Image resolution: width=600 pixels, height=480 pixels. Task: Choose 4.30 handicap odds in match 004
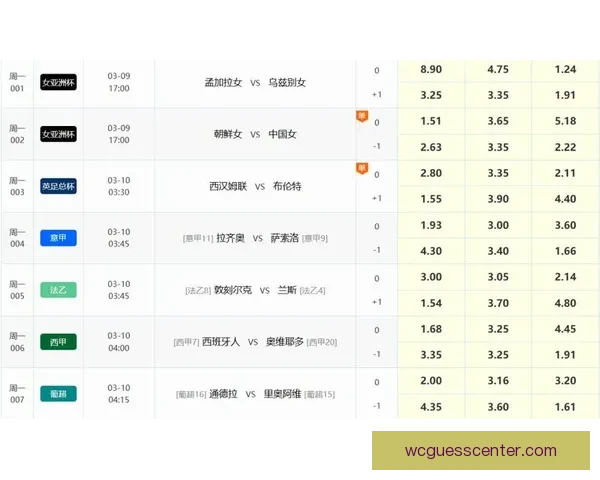(x=431, y=251)
